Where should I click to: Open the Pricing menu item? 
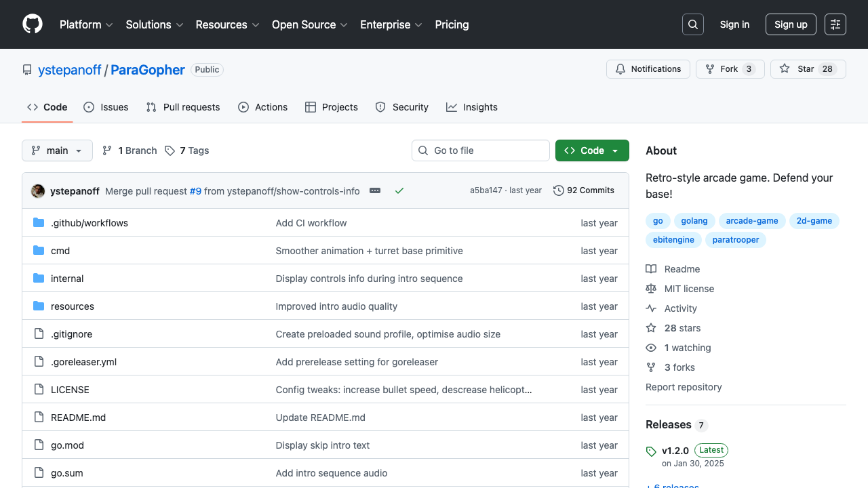(452, 24)
